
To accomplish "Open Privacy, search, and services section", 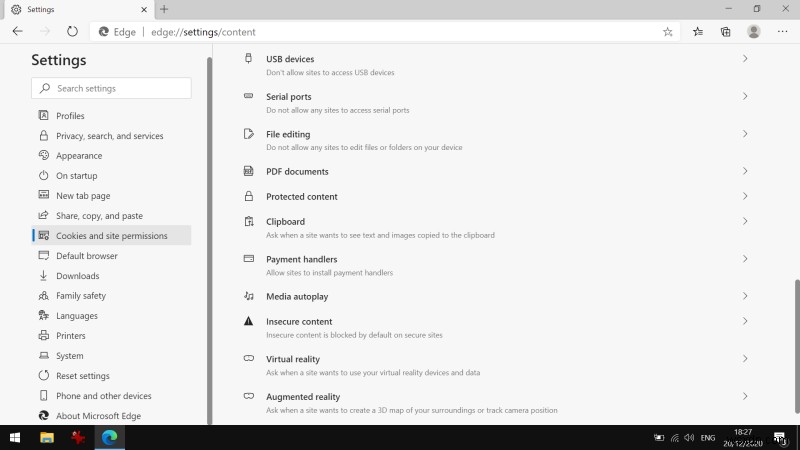I will (111, 136).
